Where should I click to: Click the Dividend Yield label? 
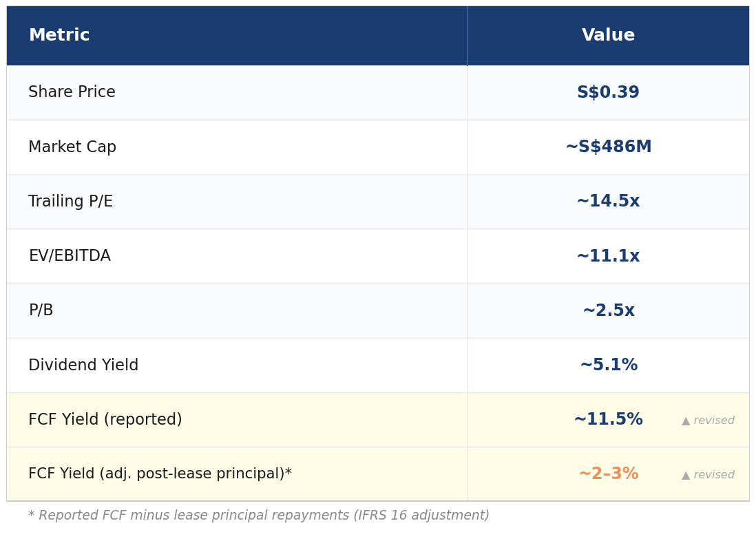point(83,365)
